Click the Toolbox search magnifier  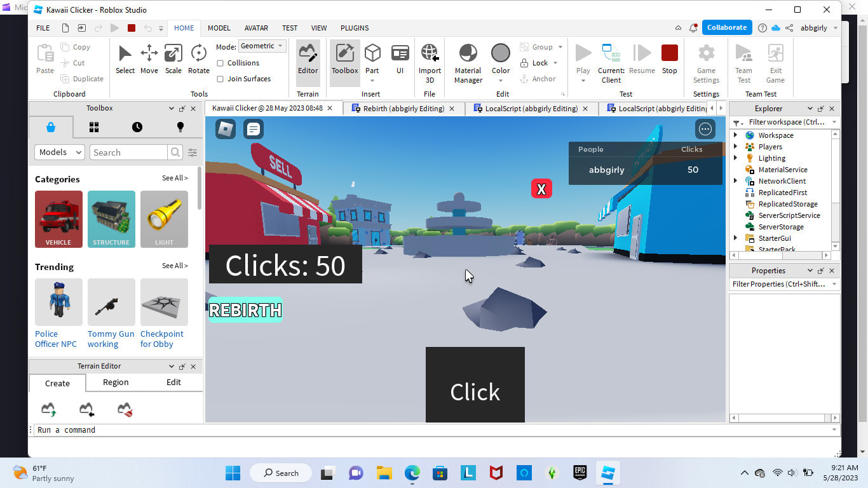click(x=175, y=152)
